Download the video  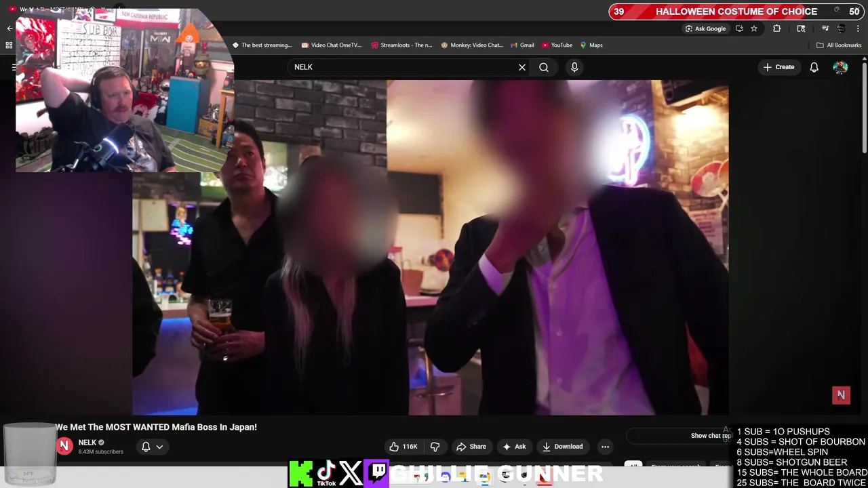pos(562,447)
